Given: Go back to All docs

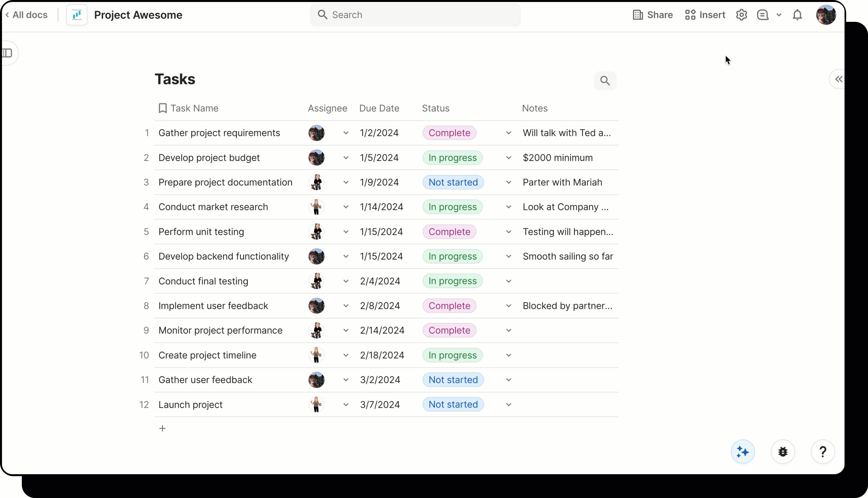Looking at the screenshot, I should pyautogui.click(x=27, y=15).
